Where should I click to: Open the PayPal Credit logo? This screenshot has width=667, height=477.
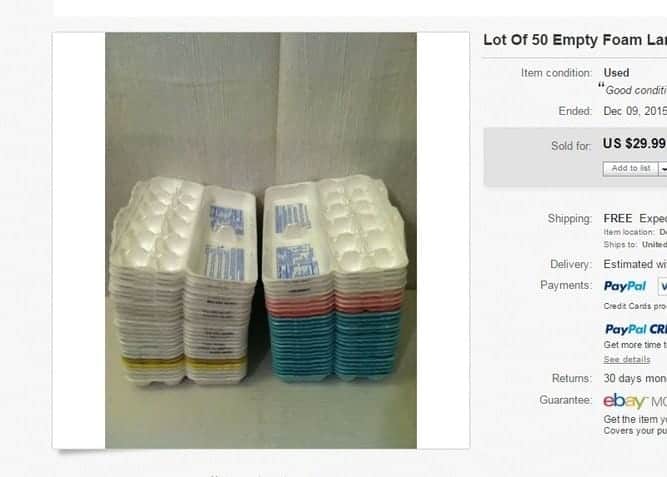(x=636, y=329)
